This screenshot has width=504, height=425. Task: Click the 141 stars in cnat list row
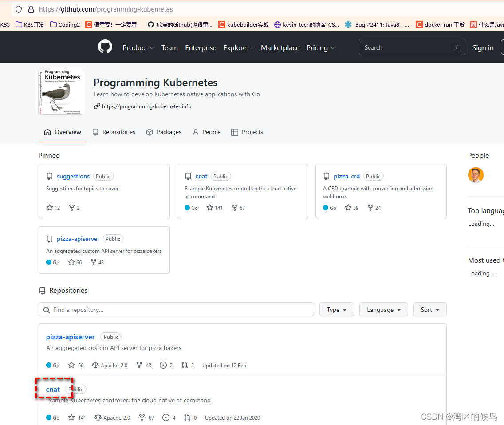click(x=77, y=417)
